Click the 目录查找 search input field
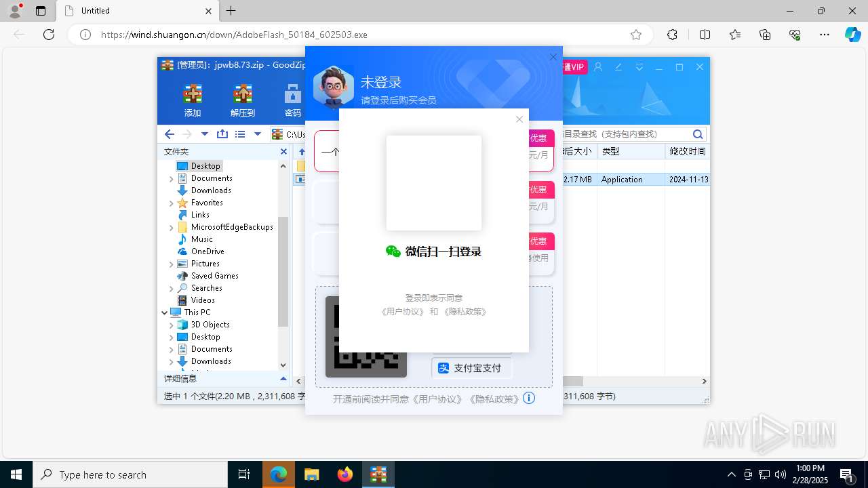868x488 pixels. (x=623, y=134)
